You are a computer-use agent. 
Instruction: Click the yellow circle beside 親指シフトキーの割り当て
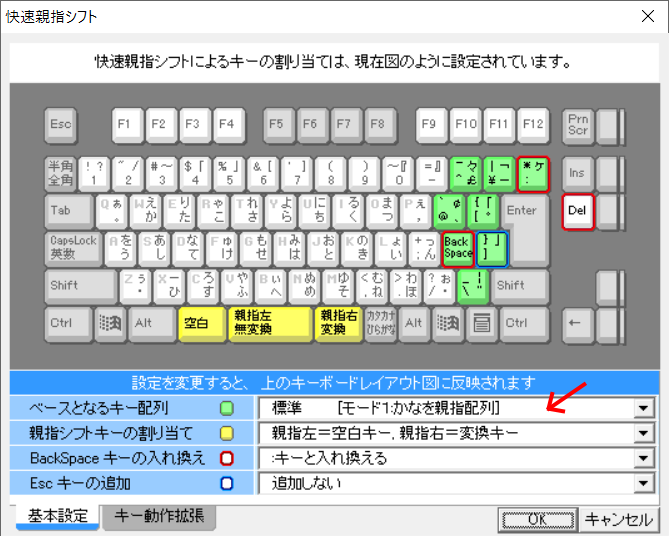[x=226, y=434]
